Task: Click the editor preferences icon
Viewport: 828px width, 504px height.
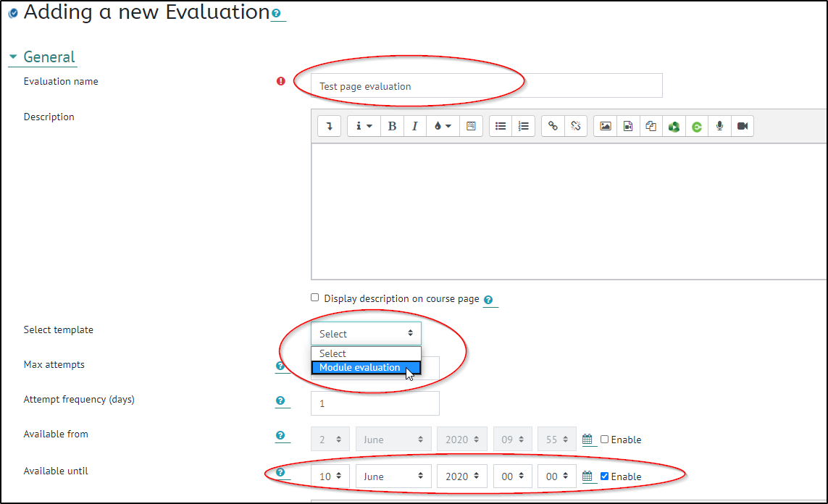Action: click(x=471, y=126)
